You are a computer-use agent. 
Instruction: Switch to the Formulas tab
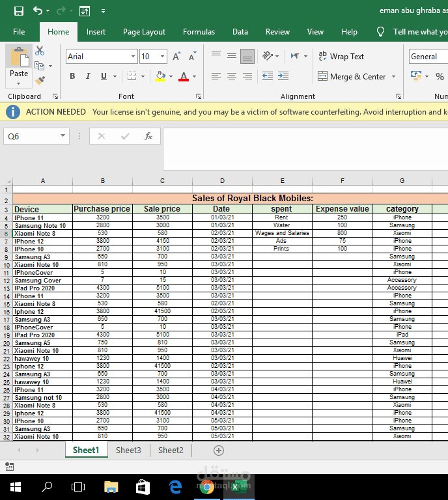click(x=199, y=32)
